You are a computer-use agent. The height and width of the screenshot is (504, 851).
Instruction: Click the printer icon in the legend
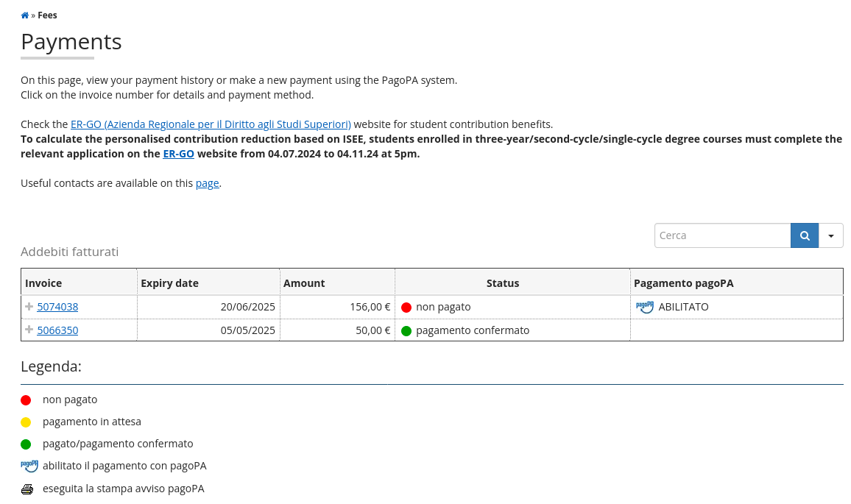pyautogui.click(x=27, y=489)
